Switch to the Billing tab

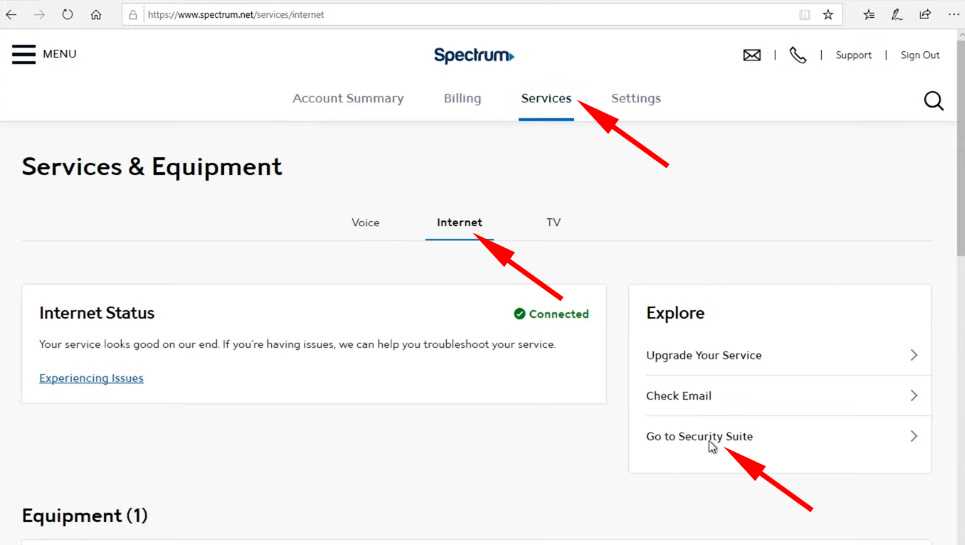click(x=462, y=98)
